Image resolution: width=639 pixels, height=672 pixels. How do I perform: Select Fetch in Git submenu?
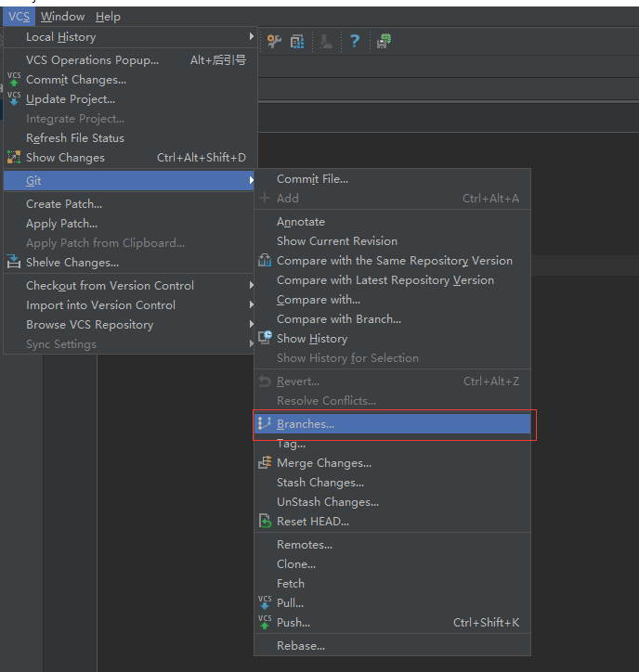point(392,583)
